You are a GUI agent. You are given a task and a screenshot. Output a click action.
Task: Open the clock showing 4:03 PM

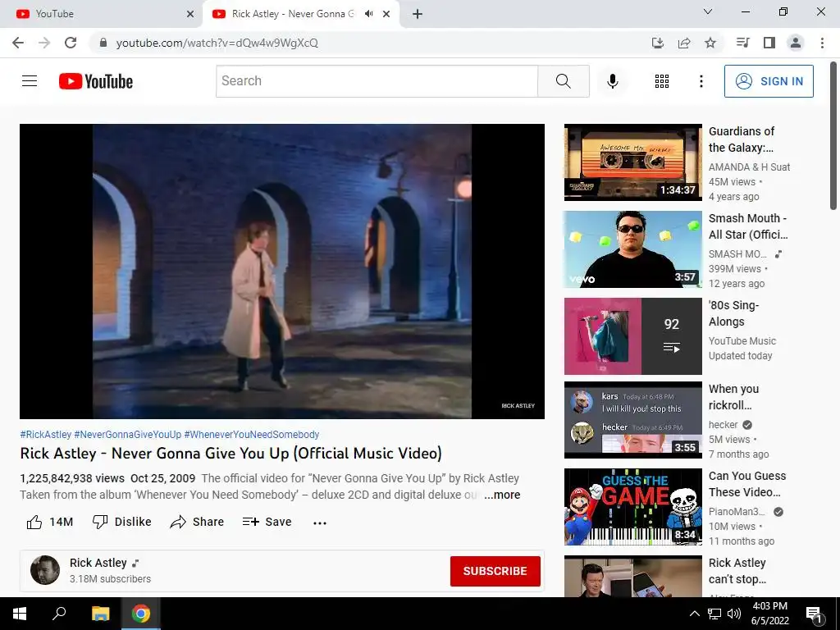pos(769,614)
